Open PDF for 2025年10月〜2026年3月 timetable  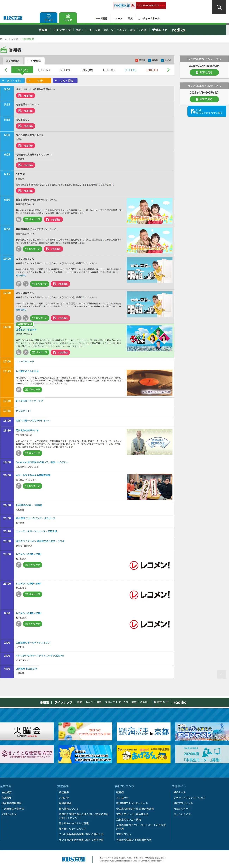pos(204,72)
